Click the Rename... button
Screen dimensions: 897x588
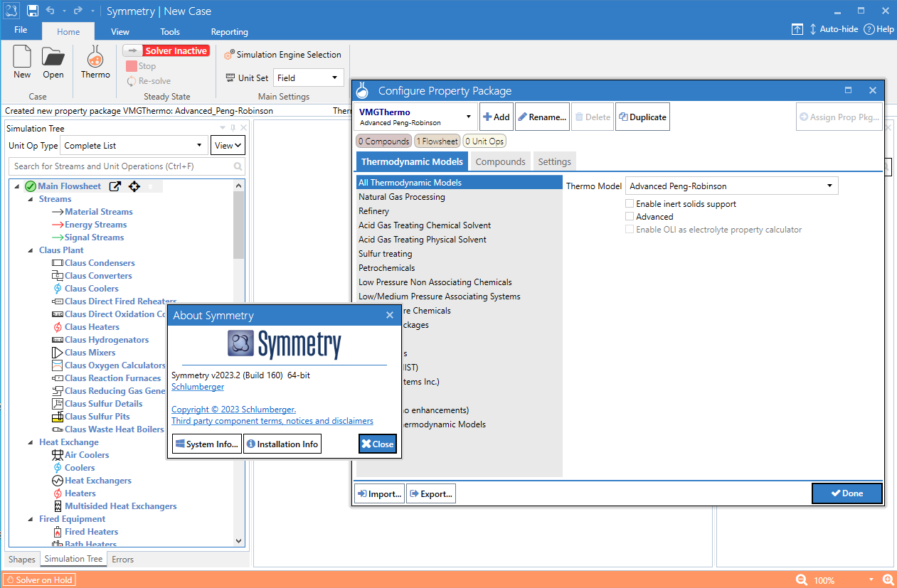(542, 117)
